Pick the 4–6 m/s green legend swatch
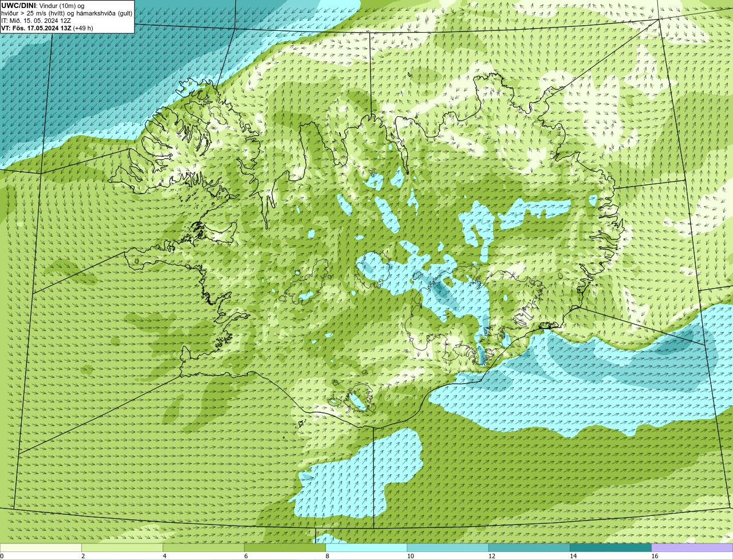The width and height of the screenshot is (733, 560). (x=203, y=547)
